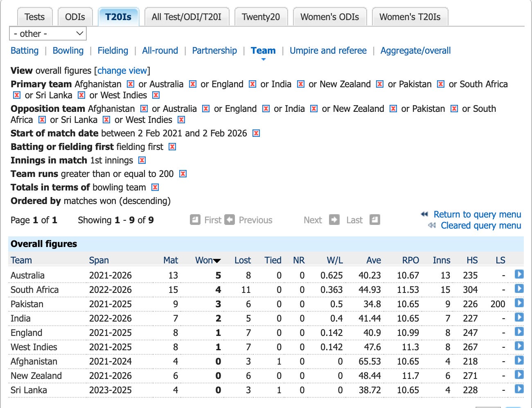The image size is (532, 408).
Task: Sort table by Span column
Action: click(99, 260)
